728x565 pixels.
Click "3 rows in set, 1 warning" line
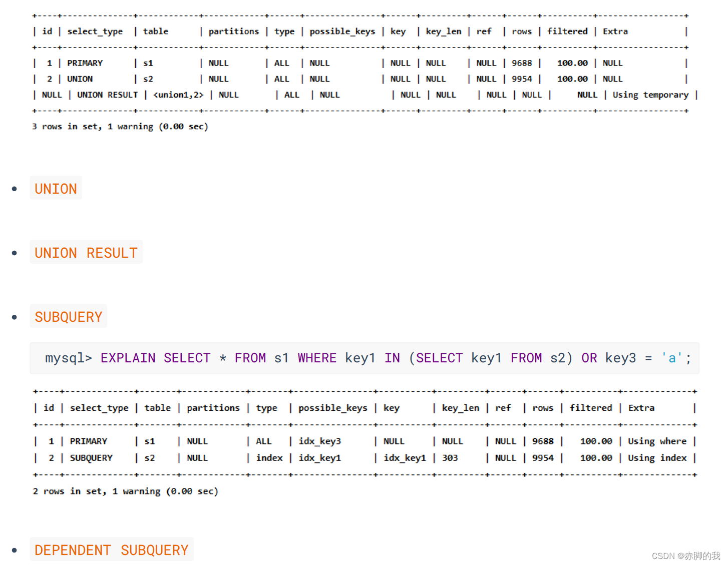click(x=120, y=127)
